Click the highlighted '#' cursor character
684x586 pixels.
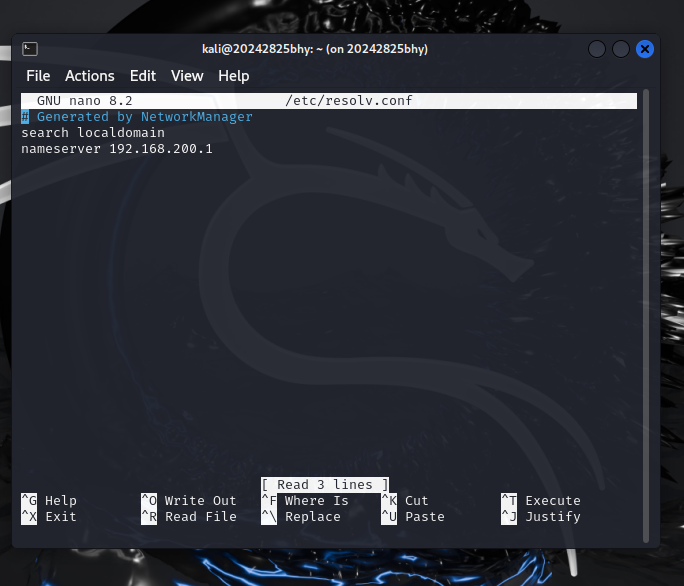pyautogui.click(x=25, y=117)
